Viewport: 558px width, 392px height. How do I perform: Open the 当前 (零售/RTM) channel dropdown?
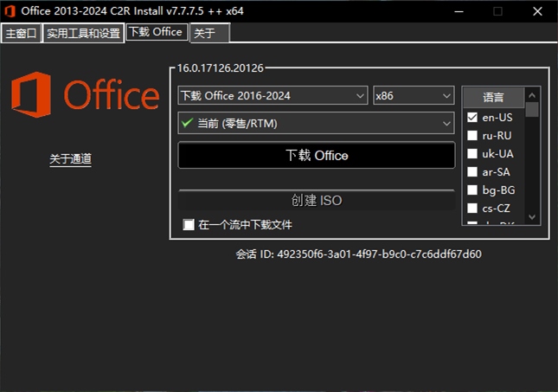point(316,123)
